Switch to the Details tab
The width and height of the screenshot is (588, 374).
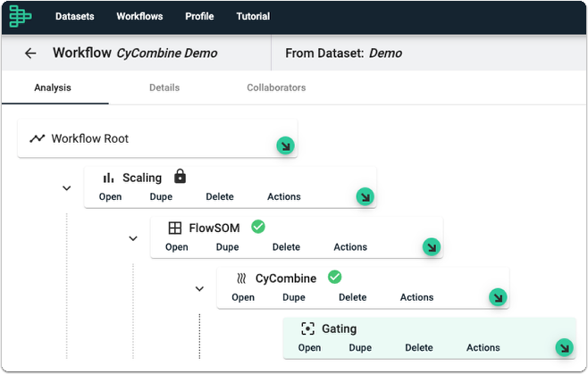click(164, 87)
